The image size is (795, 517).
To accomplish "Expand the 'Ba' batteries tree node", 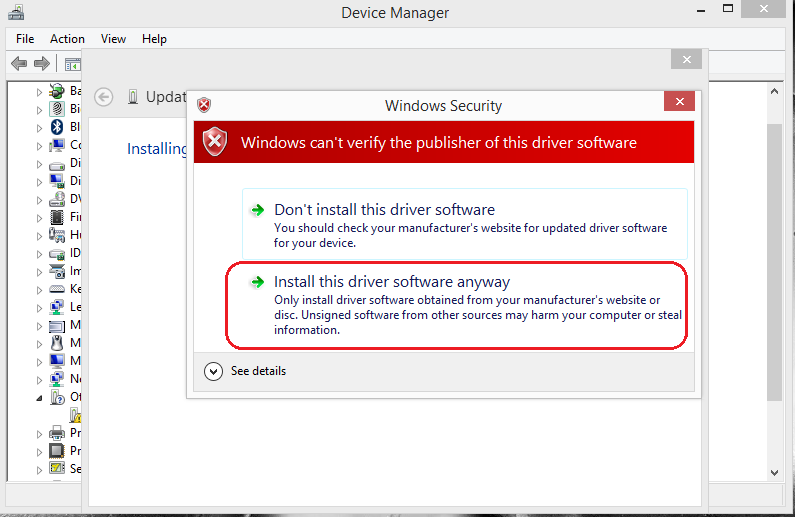I will [x=39, y=92].
